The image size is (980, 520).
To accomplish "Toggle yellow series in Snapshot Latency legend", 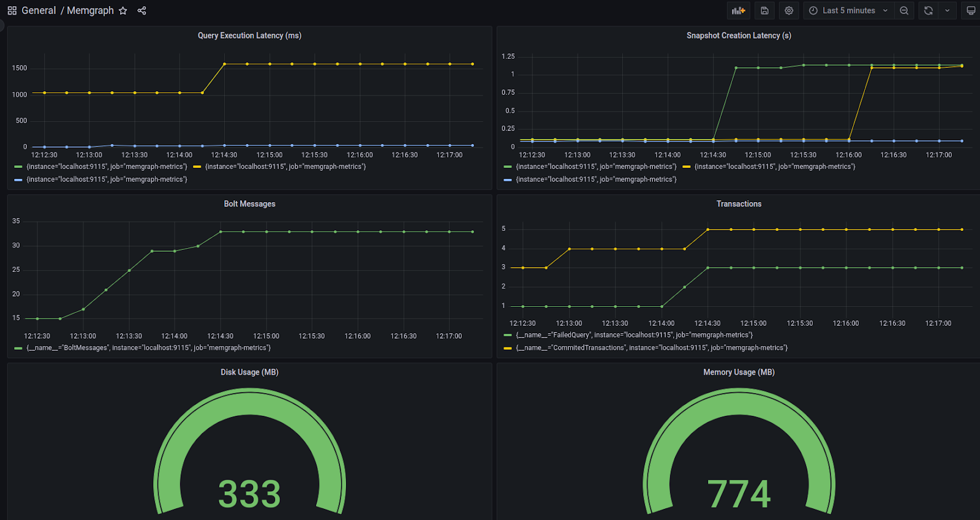I will 775,167.
